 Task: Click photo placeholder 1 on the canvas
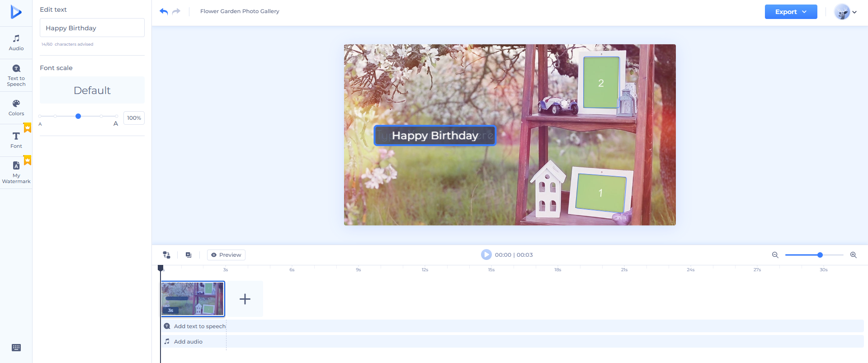pyautogui.click(x=601, y=193)
